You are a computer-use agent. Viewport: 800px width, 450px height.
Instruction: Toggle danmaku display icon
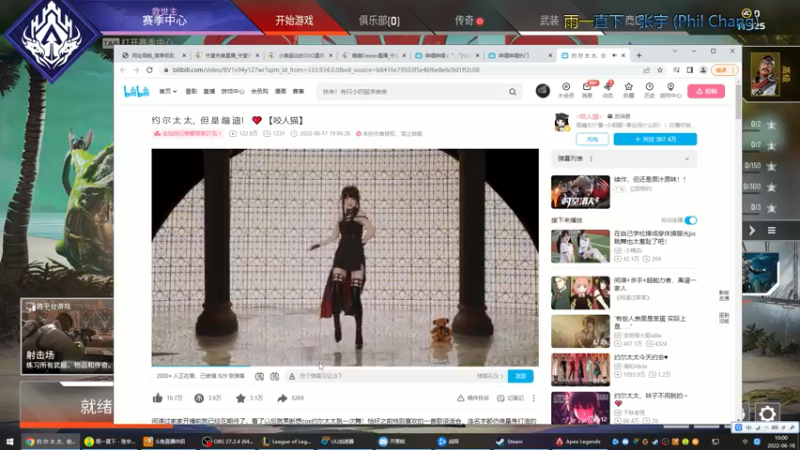click(259, 376)
